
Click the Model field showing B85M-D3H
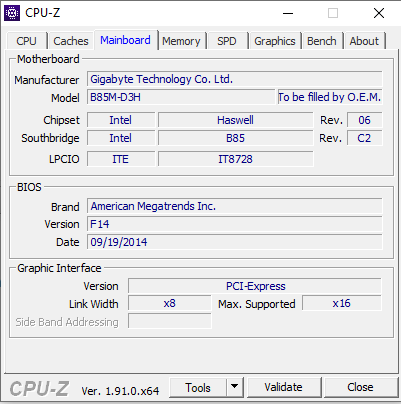click(x=181, y=97)
